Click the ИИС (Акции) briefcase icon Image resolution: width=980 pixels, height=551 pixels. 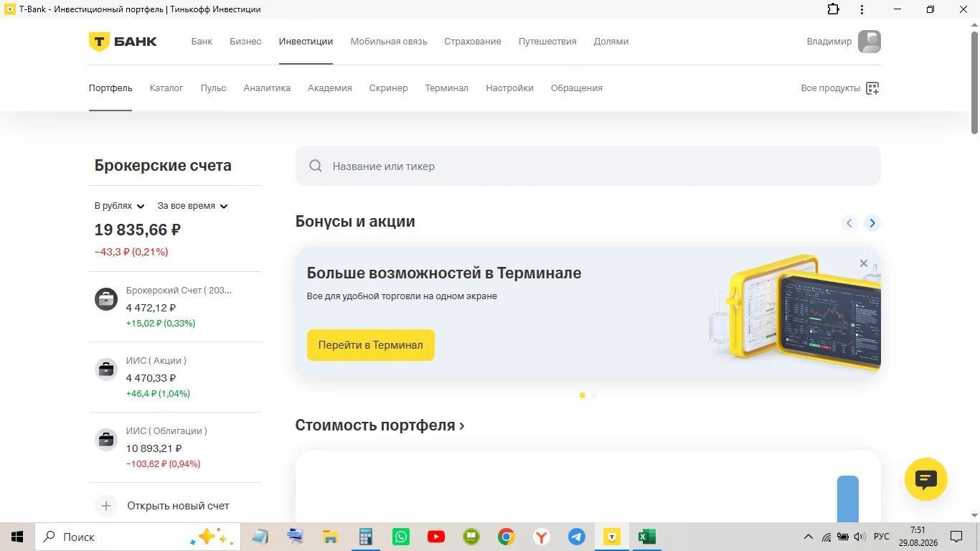pyautogui.click(x=106, y=369)
